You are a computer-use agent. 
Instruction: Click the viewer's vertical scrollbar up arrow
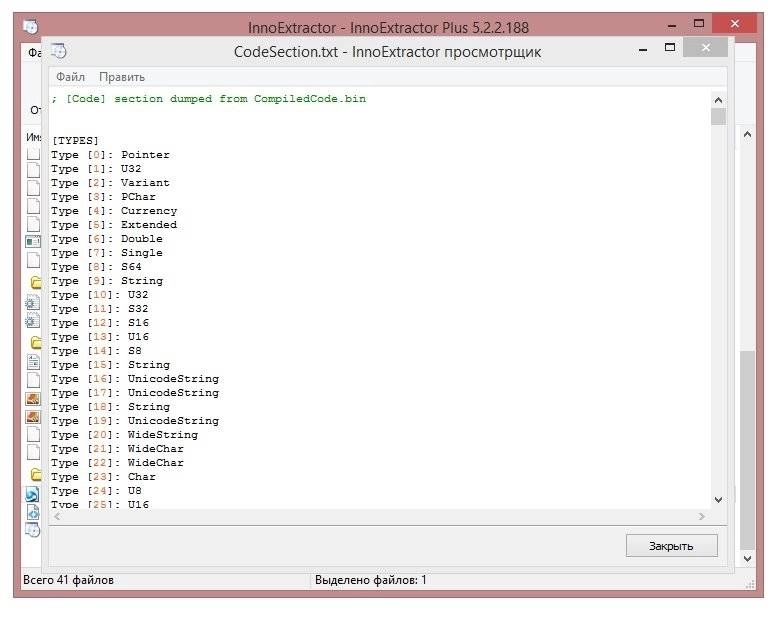coord(718,100)
